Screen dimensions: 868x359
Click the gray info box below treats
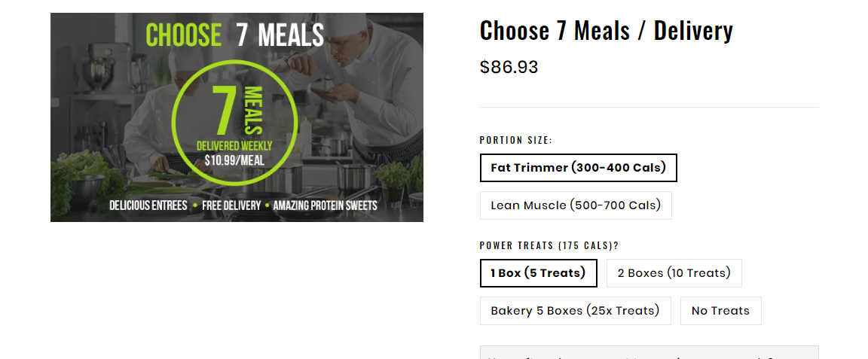pos(649,352)
